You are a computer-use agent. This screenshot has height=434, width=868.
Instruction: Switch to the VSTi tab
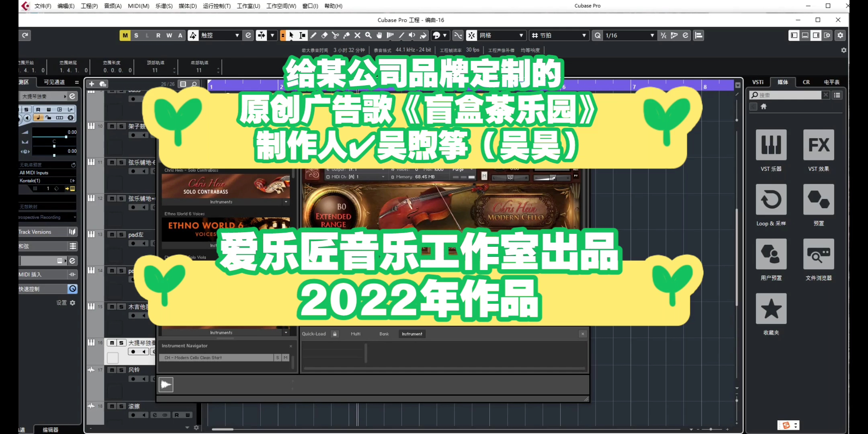click(x=758, y=82)
